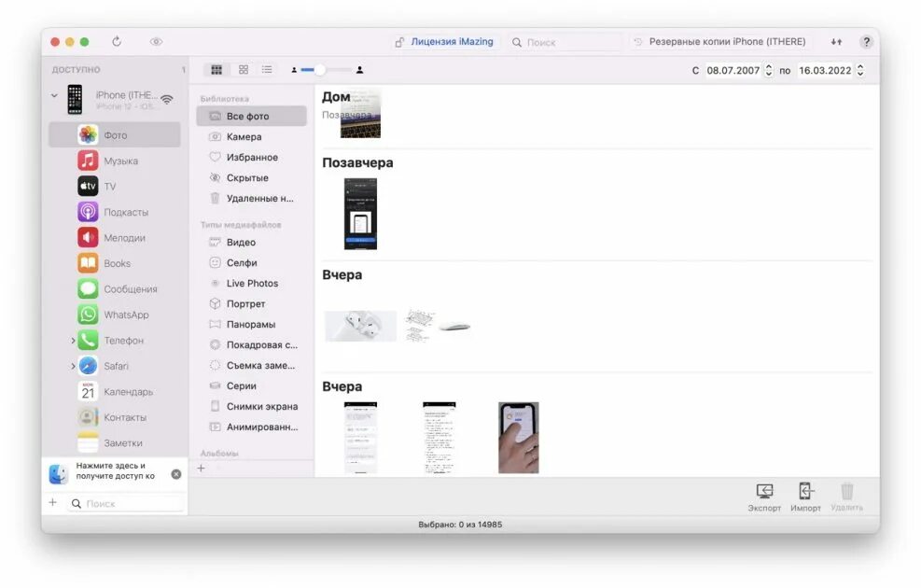Dismiss the Finder access banner
Image resolution: width=921 pixels, height=588 pixels.
point(176,474)
